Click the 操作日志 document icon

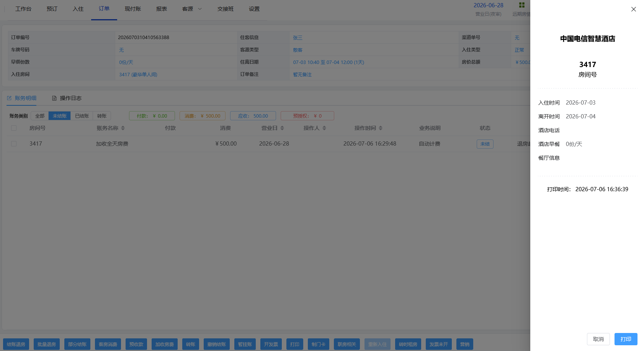click(54, 98)
